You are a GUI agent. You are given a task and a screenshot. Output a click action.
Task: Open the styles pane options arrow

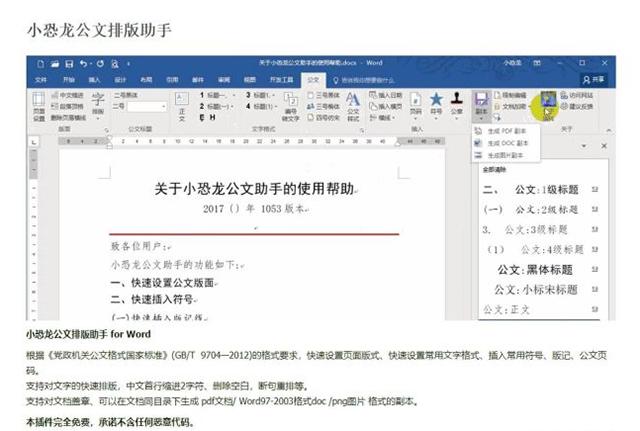[x=584, y=146]
